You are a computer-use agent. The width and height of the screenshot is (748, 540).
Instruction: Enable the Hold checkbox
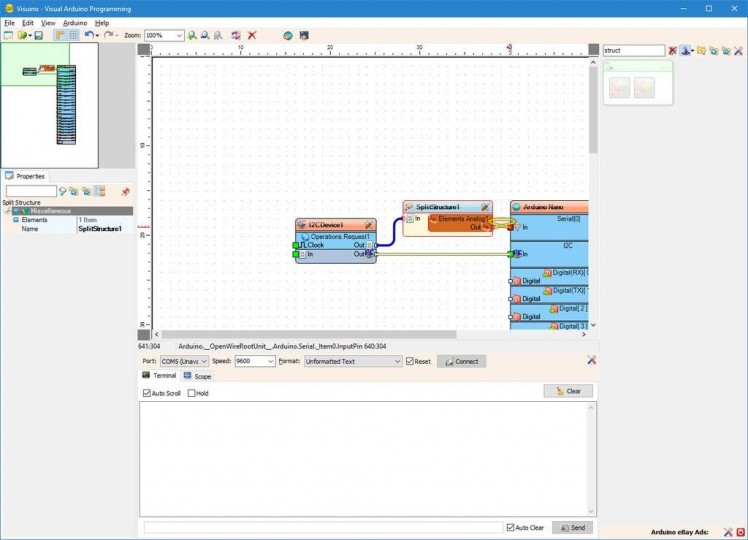[x=192, y=393]
